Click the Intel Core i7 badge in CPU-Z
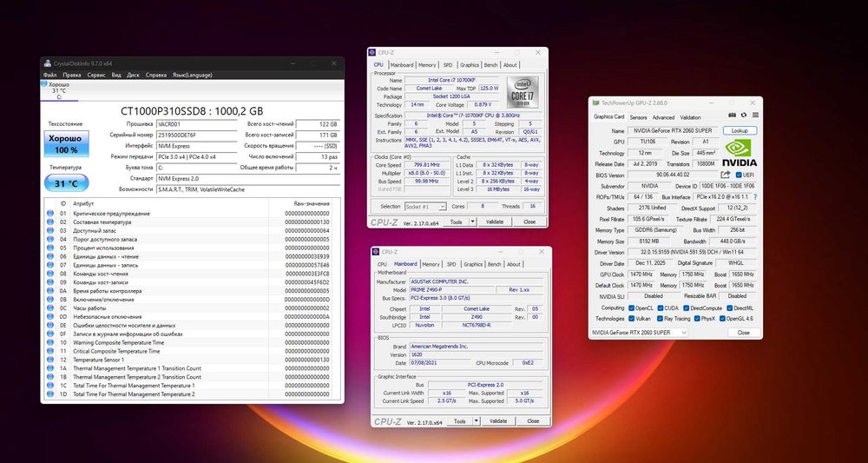This screenshot has height=463, width=868. [x=522, y=92]
